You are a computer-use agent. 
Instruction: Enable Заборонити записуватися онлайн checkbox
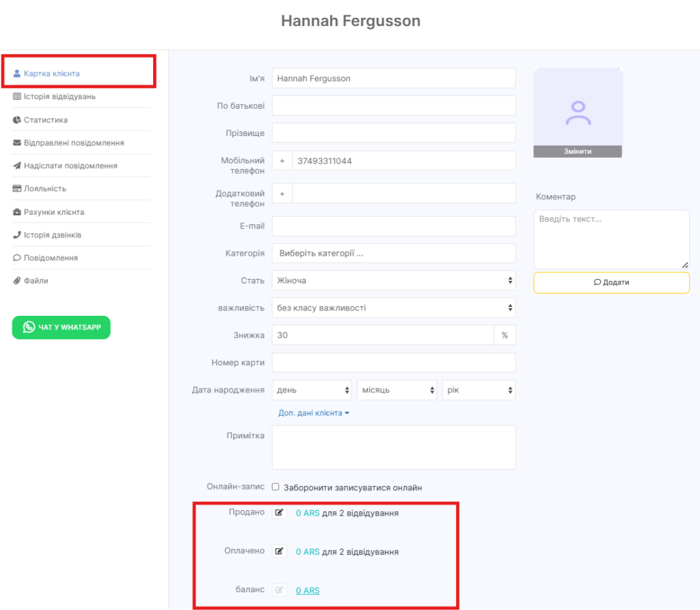coord(275,488)
